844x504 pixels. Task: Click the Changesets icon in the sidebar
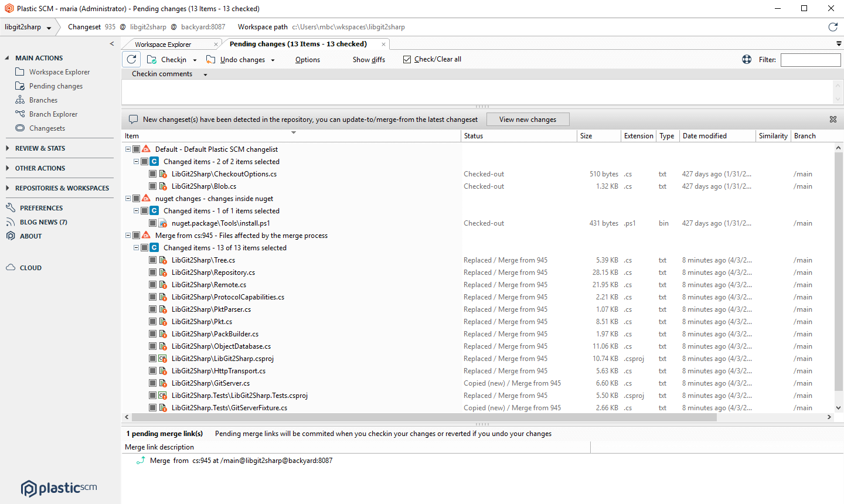20,128
